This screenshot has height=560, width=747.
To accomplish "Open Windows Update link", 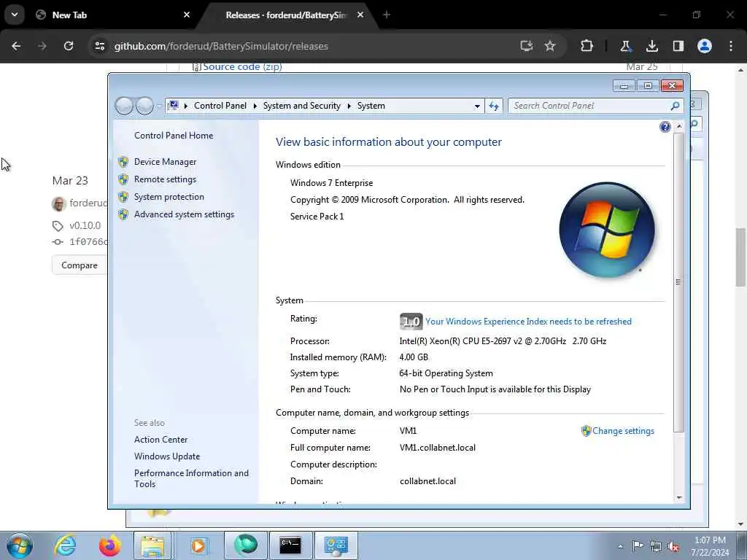I will 167,456.
